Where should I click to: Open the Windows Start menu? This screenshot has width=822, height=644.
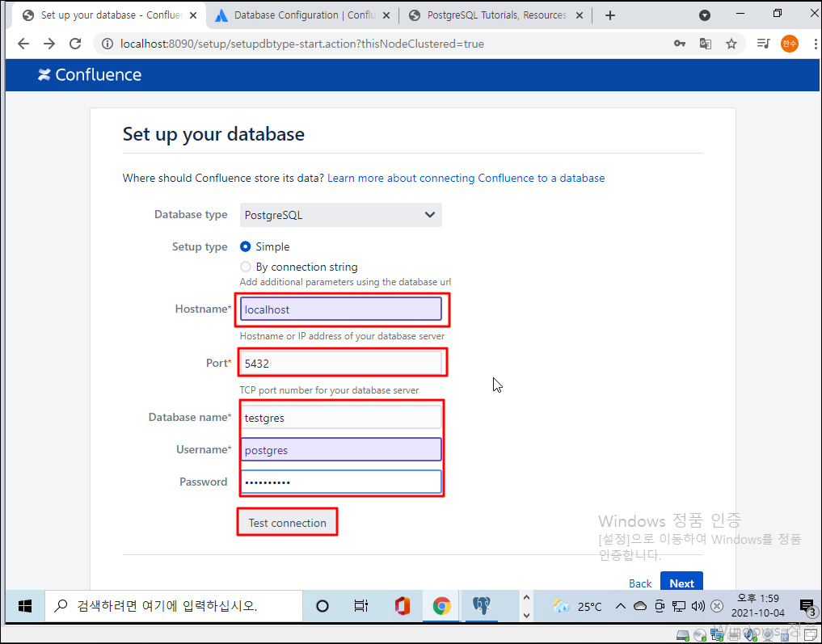(x=25, y=606)
